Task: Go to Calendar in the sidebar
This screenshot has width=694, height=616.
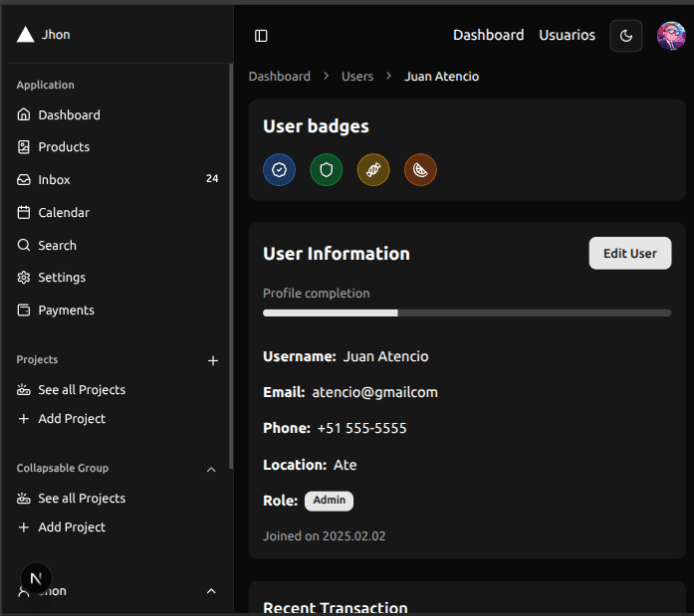Action: pyautogui.click(x=64, y=213)
